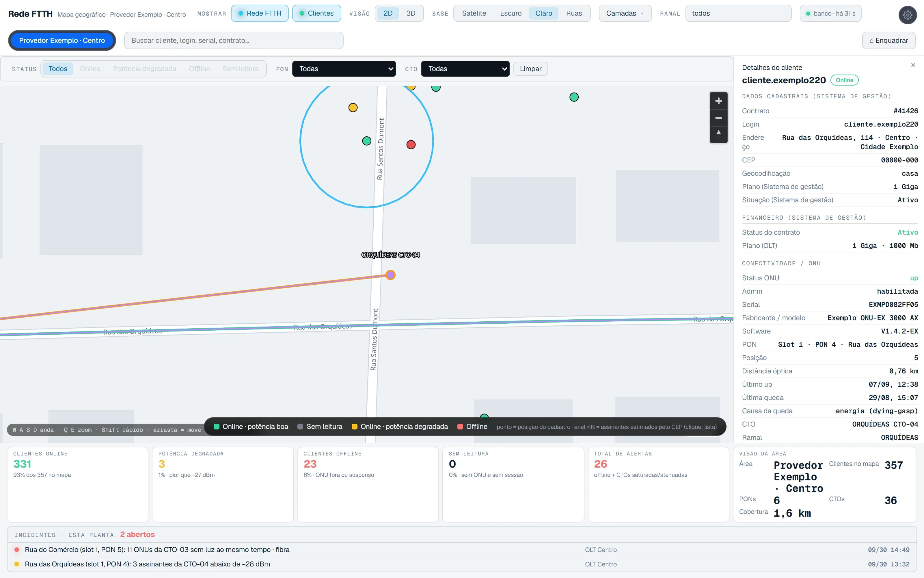Click the Clientes Offline card
The height and width of the screenshot is (578, 924).
click(368, 484)
